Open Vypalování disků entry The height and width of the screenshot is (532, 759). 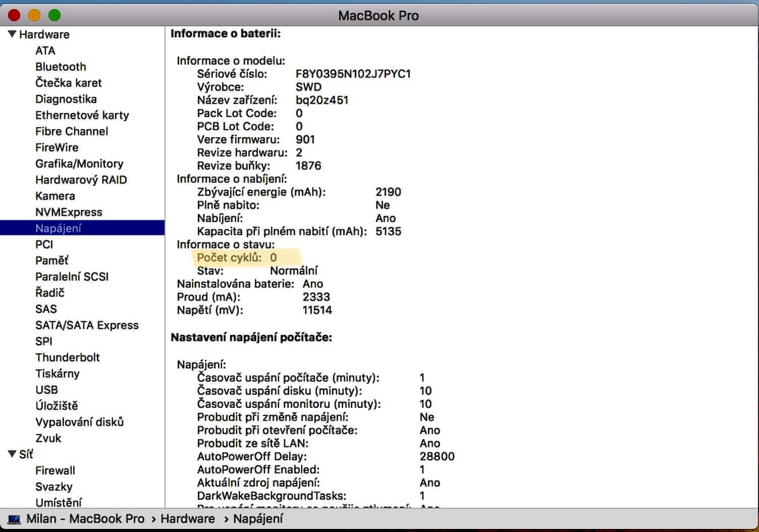80,422
